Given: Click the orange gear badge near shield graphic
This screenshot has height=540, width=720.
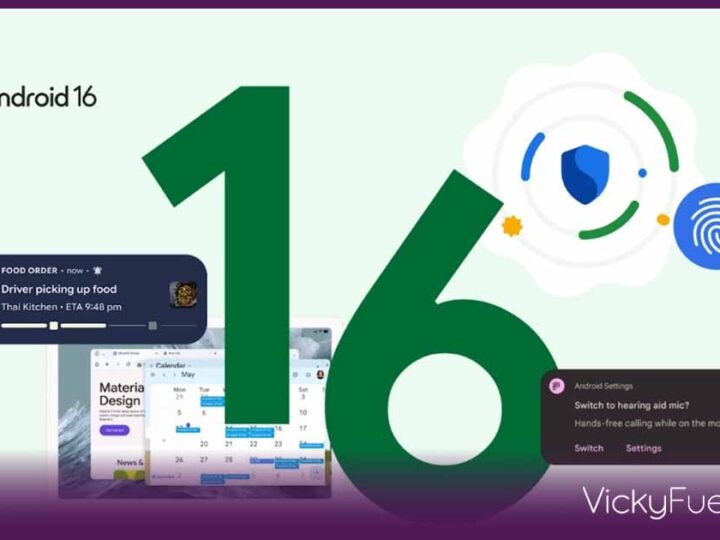Looking at the screenshot, I should pyautogui.click(x=512, y=226).
